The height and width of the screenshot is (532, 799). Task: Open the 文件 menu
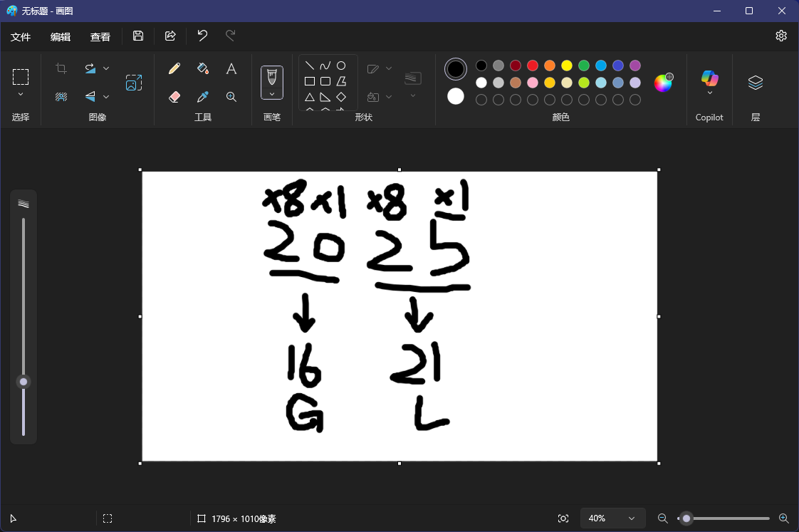tap(21, 36)
